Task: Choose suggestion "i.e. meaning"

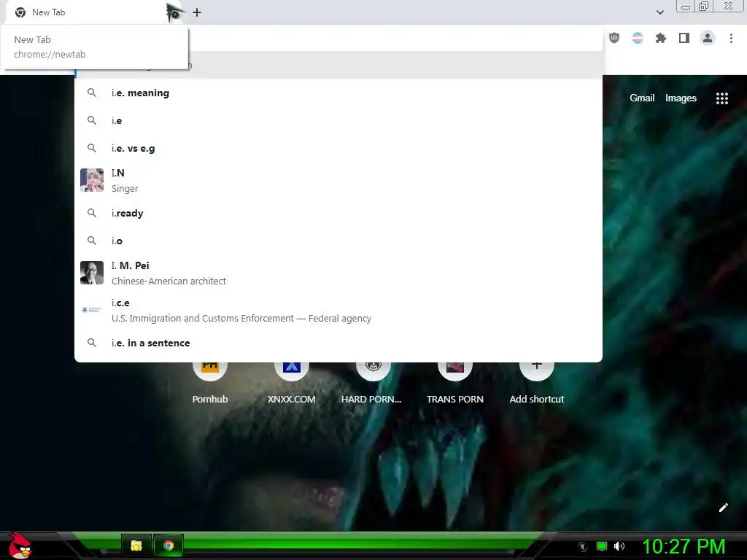Action: point(338,93)
